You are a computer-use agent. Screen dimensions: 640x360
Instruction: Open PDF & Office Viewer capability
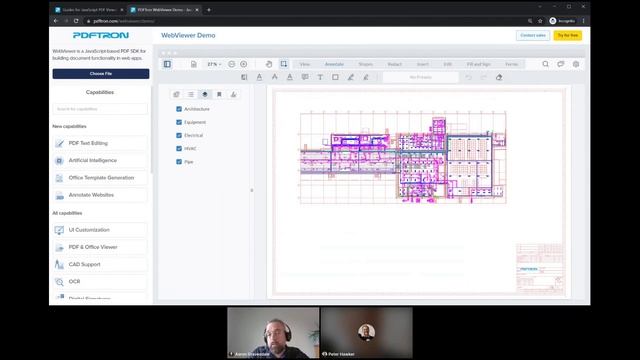tap(100, 247)
